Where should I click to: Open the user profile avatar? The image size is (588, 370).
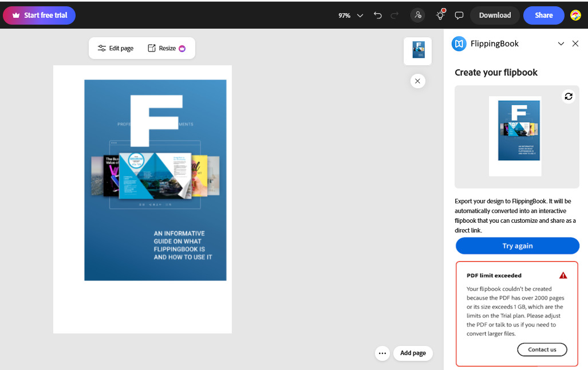(575, 15)
